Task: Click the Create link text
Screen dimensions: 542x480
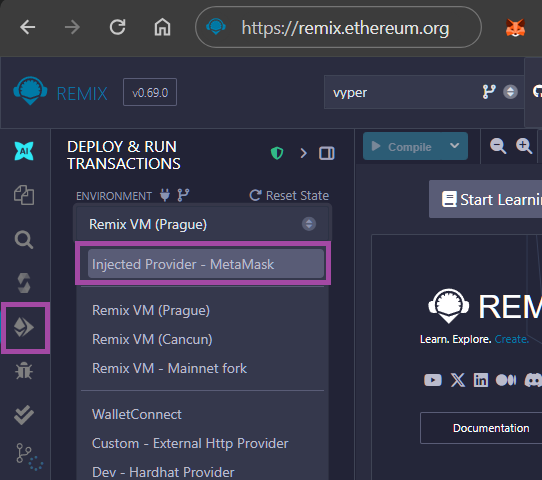Action: [x=511, y=339]
